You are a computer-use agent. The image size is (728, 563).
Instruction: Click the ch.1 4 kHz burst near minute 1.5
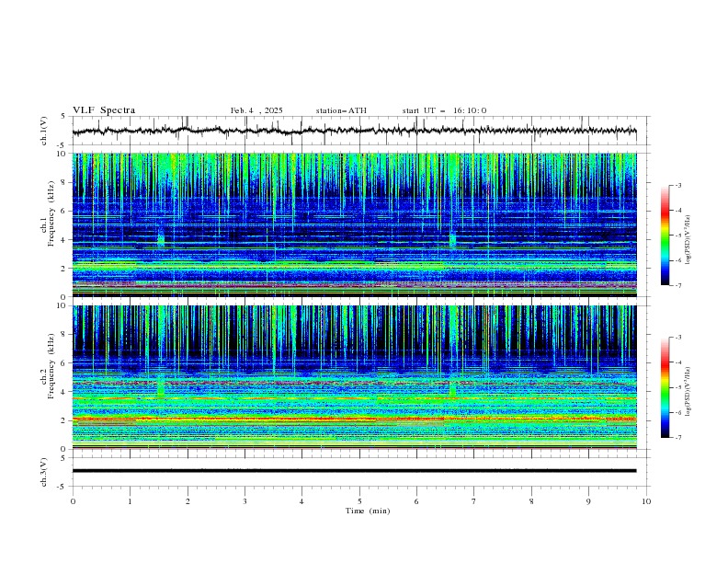pyautogui.click(x=161, y=240)
